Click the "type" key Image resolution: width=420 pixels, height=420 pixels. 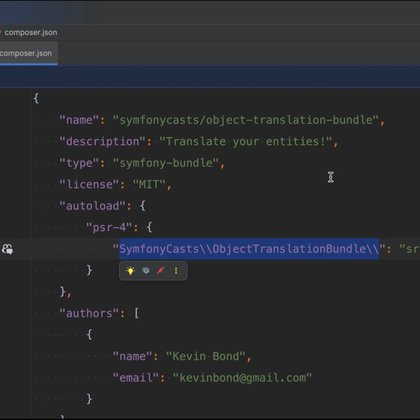(x=79, y=163)
